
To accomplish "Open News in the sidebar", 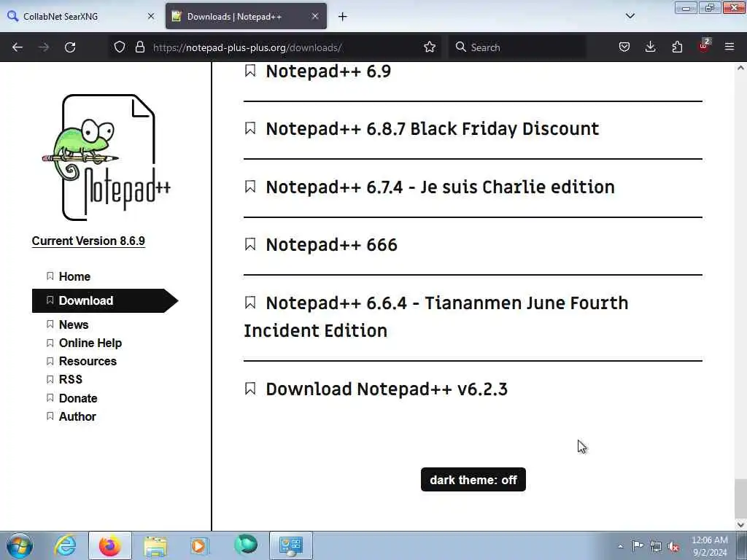I will [x=74, y=324].
